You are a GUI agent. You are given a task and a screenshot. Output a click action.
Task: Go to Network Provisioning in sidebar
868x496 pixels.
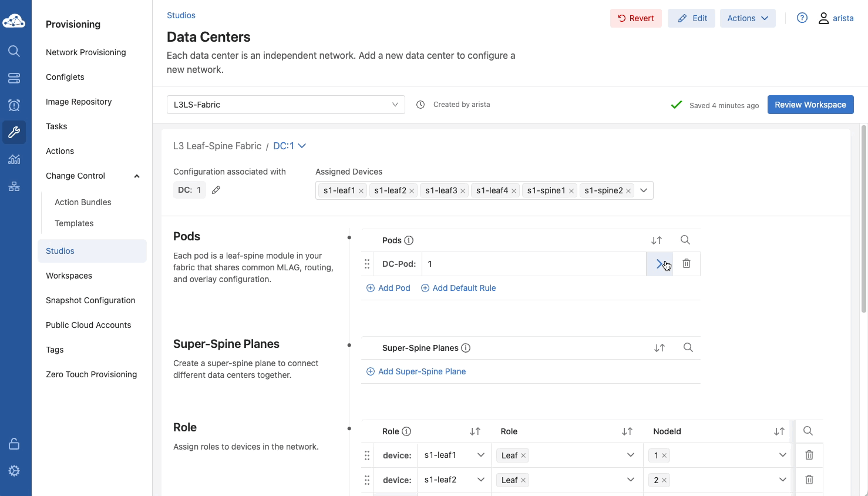pos(86,52)
